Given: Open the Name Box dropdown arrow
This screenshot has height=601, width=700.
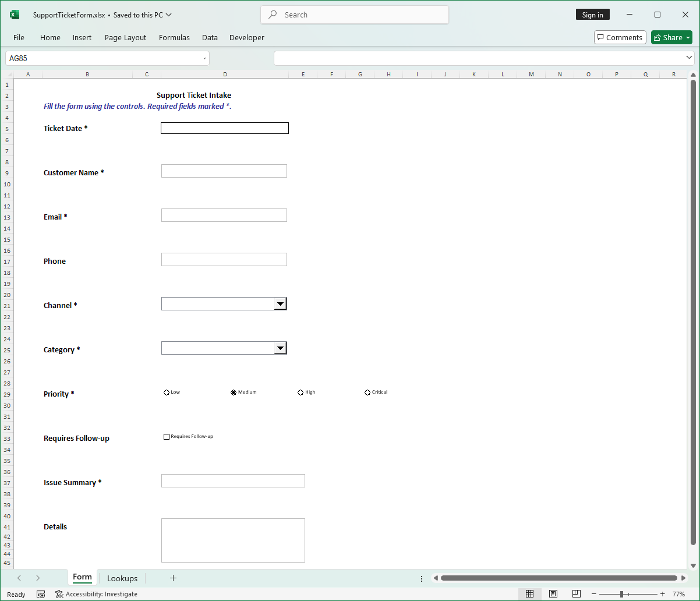Looking at the screenshot, I should pos(205,58).
